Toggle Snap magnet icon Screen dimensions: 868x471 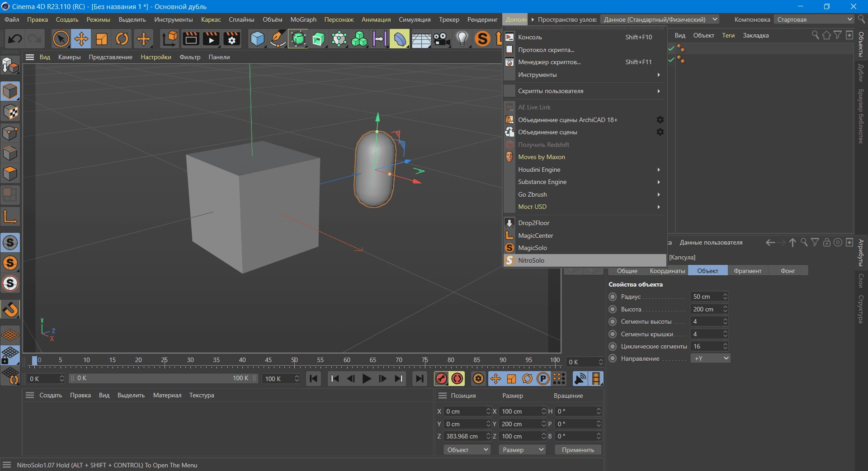pyautogui.click(x=10, y=310)
